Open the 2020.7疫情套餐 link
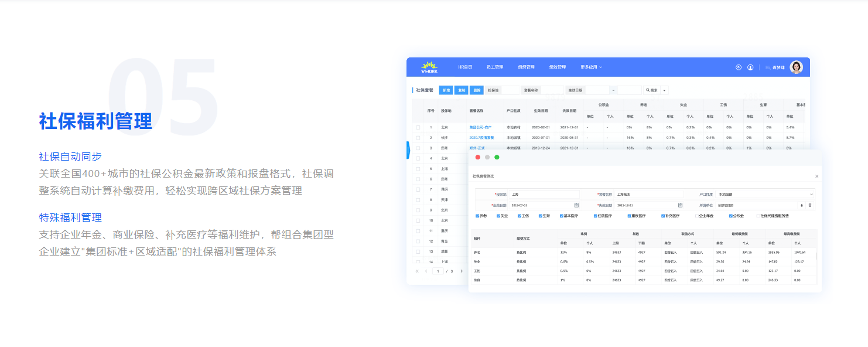 (x=481, y=138)
